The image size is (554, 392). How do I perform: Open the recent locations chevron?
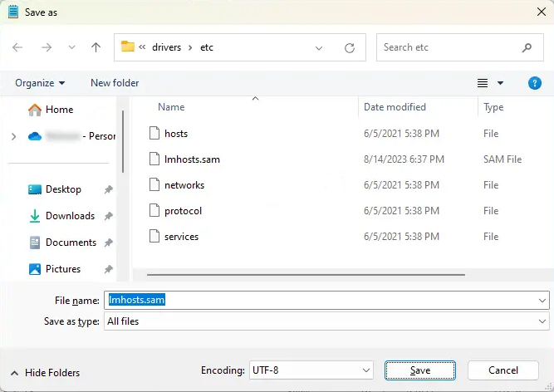pyautogui.click(x=71, y=47)
